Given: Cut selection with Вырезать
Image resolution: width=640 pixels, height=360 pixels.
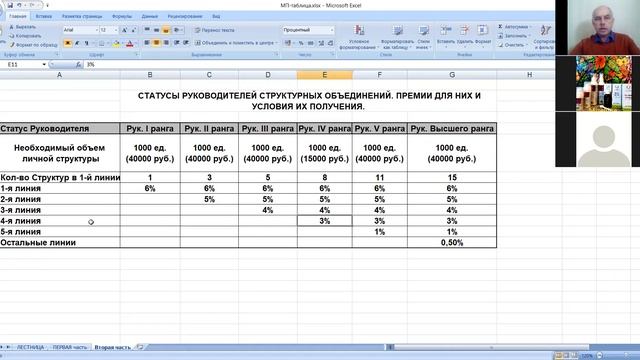Looking at the screenshot, I should tap(23, 27).
